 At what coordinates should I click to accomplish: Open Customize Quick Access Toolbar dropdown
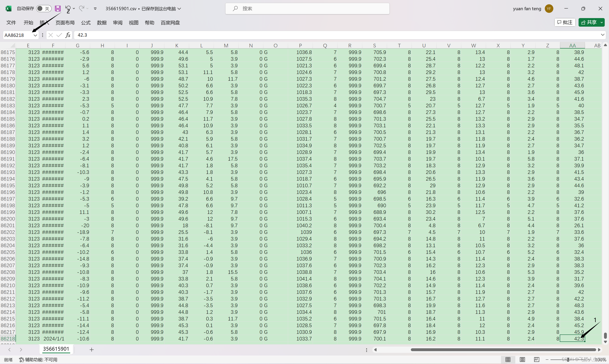95,9
